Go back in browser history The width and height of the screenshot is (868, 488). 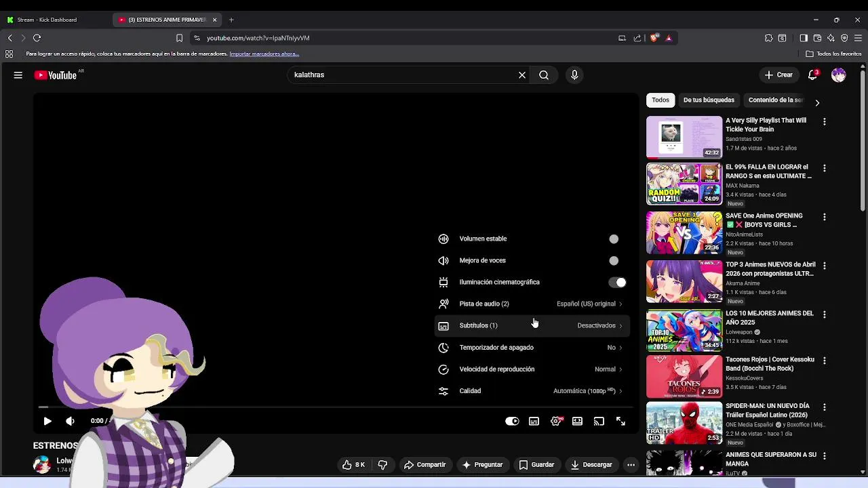pos(9,38)
